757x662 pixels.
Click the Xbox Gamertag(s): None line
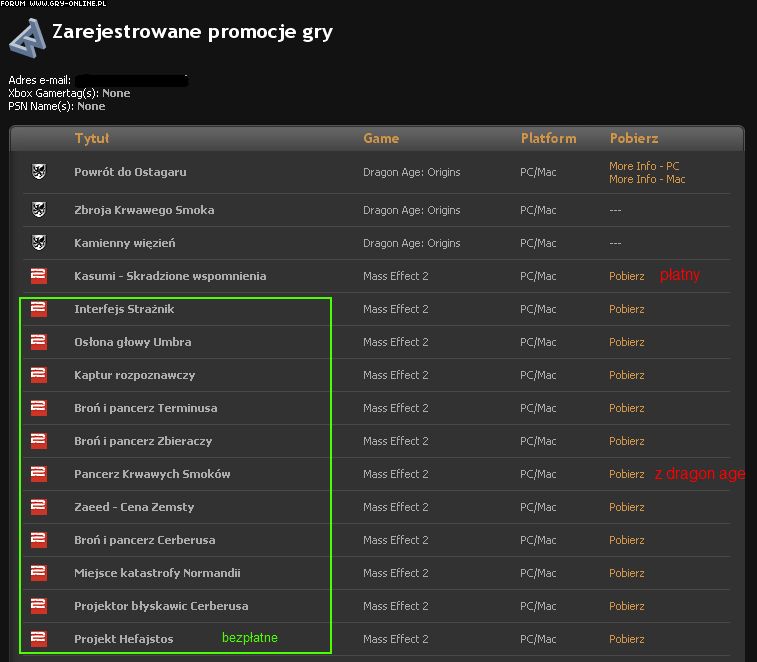pyautogui.click(x=69, y=93)
